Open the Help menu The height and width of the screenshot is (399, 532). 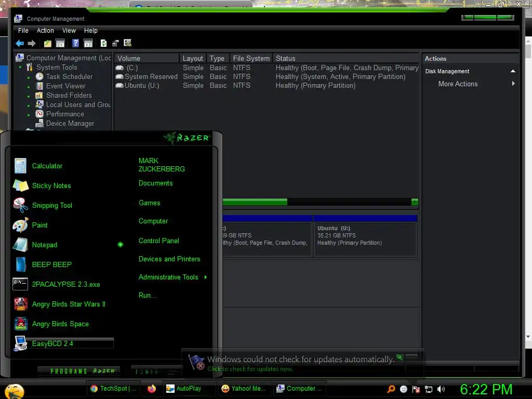90,31
